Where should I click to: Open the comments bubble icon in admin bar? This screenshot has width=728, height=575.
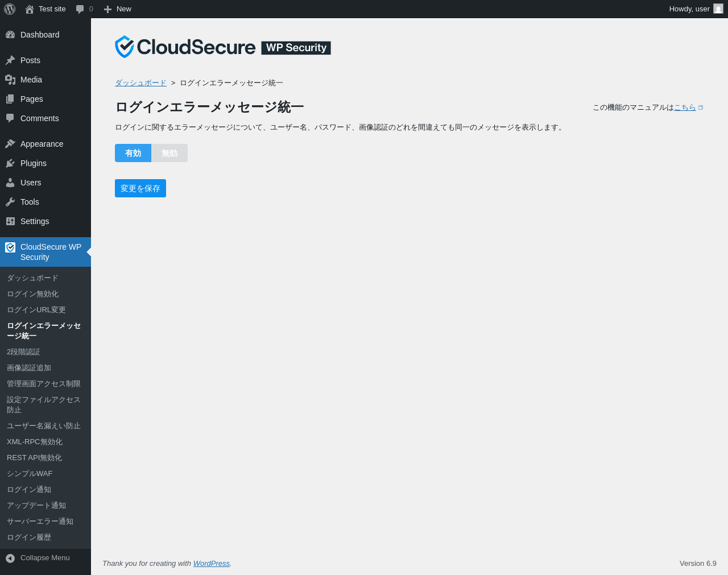pos(80,9)
